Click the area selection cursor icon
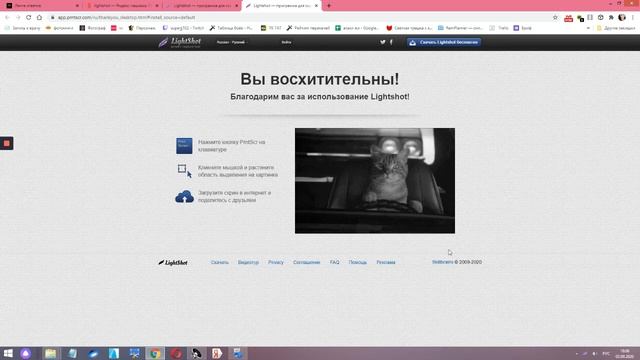The image size is (640, 360). (x=184, y=171)
